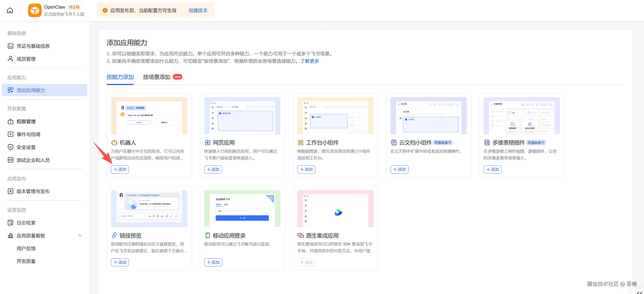Open 权限管理 under 开发配置

(x=26, y=122)
